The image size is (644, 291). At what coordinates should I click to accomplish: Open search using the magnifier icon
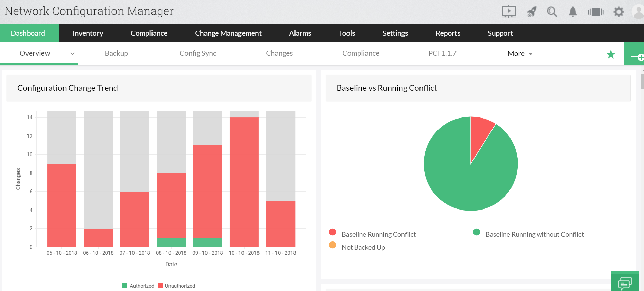552,12
